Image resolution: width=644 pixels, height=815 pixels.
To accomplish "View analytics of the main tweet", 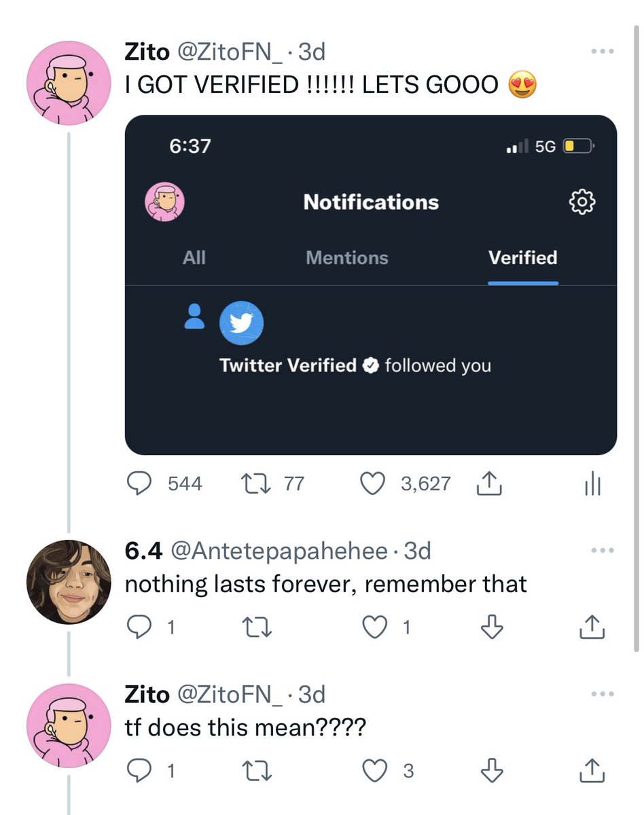I will tap(592, 484).
